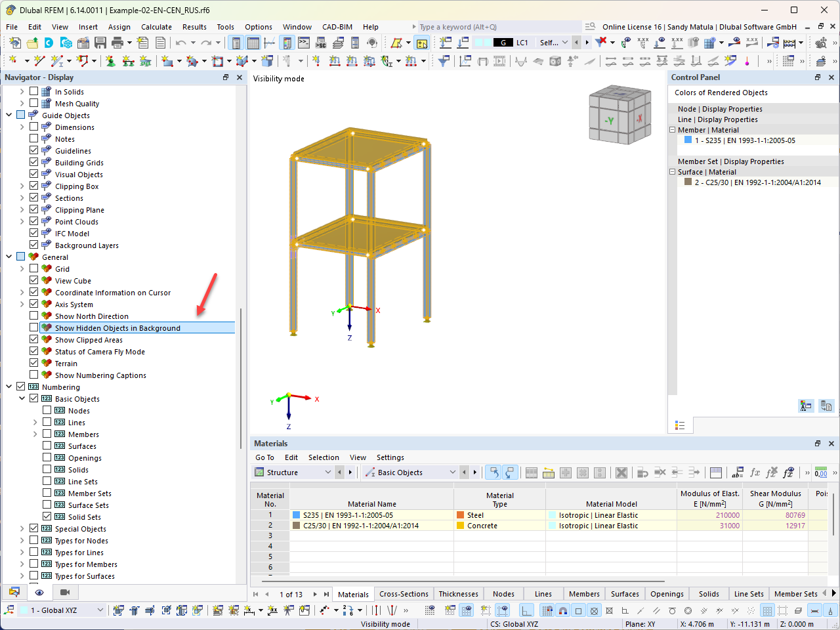Click the new surface tool icon
Image resolution: width=840 pixels, height=630 pixels.
tap(167, 61)
